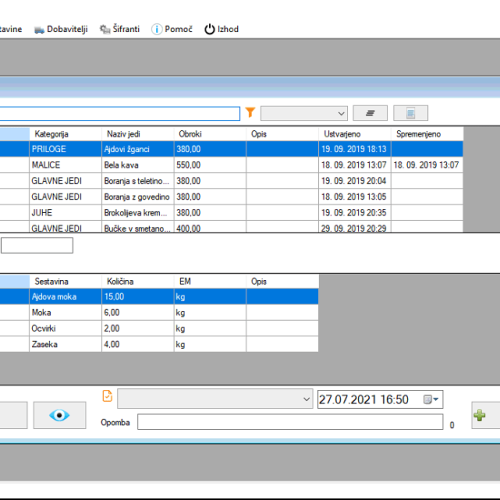Sort by Naziv jedi column header

click(x=138, y=134)
